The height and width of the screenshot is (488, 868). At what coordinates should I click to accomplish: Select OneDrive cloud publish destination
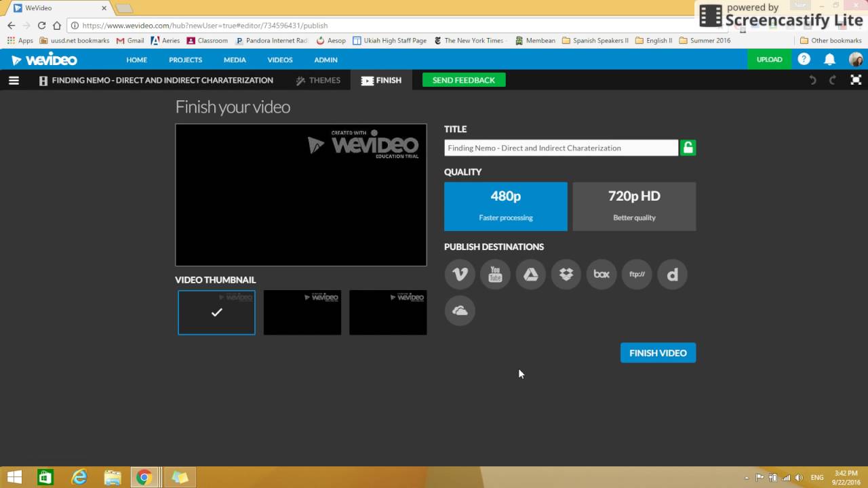[460, 310]
